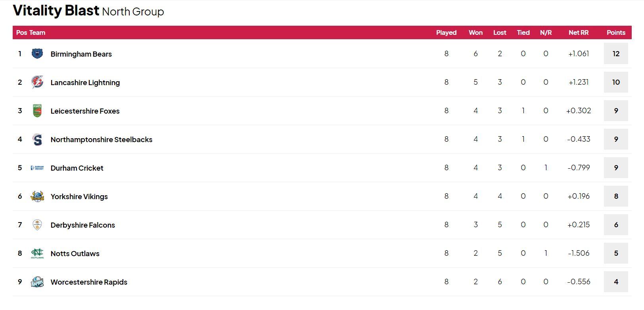Select the Yorkshire Vikings emblem
This screenshot has width=644, height=310.
click(x=38, y=196)
